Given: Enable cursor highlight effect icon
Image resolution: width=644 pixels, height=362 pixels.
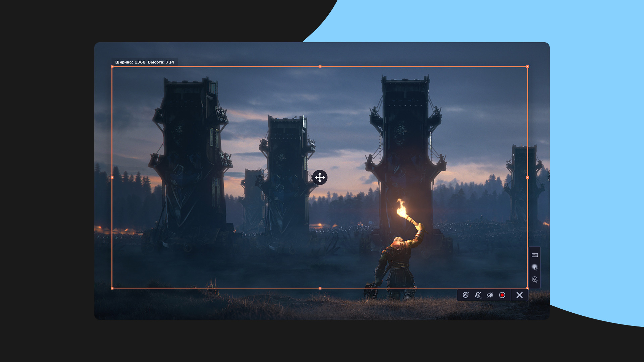Looking at the screenshot, I should pyautogui.click(x=535, y=267).
